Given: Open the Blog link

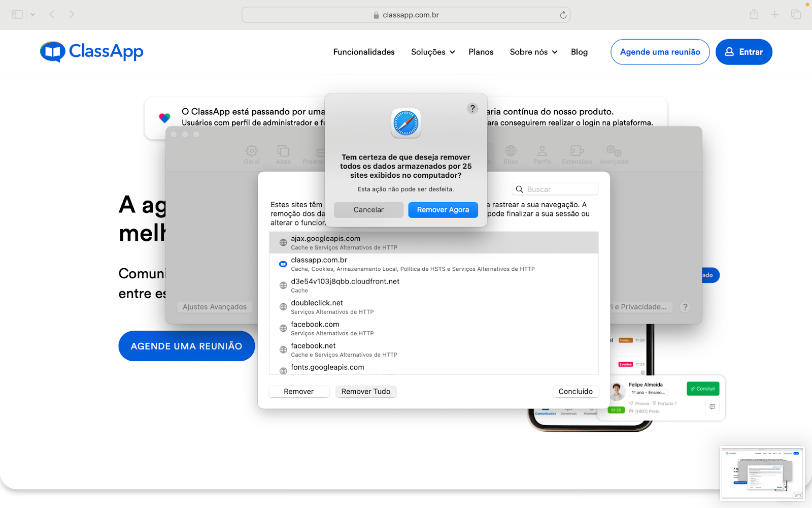Looking at the screenshot, I should click(x=579, y=52).
